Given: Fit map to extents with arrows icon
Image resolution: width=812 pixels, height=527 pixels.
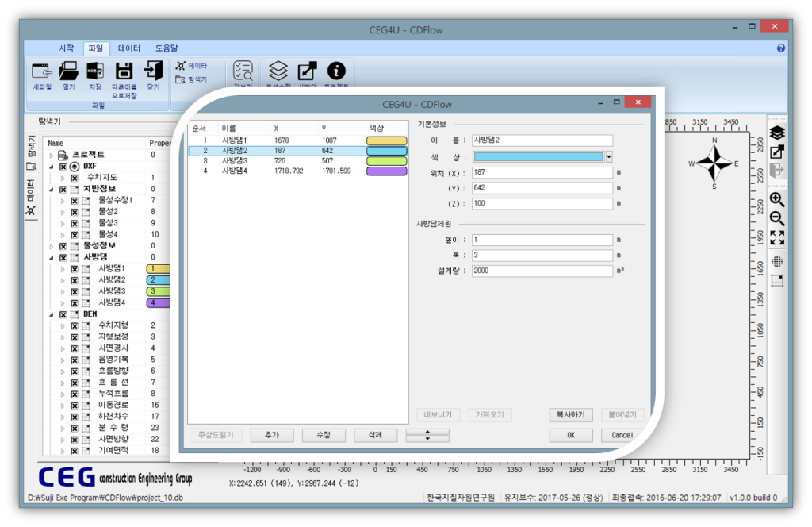Looking at the screenshot, I should 777,237.
